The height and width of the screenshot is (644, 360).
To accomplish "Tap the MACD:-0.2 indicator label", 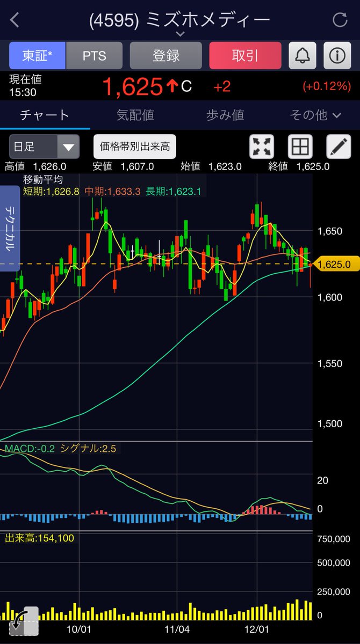I will click(30, 449).
